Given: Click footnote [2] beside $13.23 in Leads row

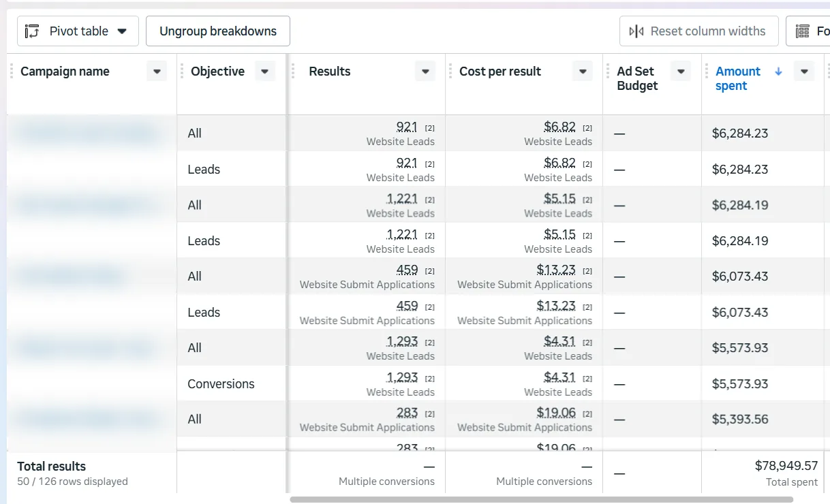Looking at the screenshot, I should (x=587, y=306).
